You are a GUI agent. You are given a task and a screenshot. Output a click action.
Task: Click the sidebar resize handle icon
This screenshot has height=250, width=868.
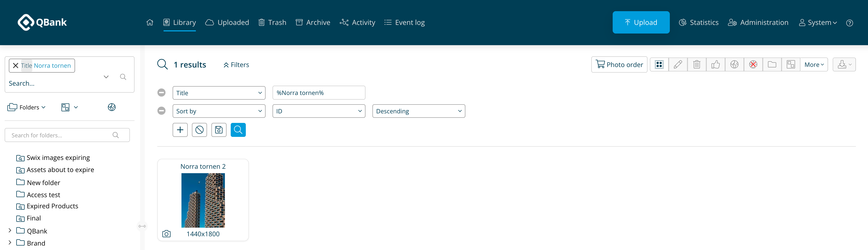[142, 226]
